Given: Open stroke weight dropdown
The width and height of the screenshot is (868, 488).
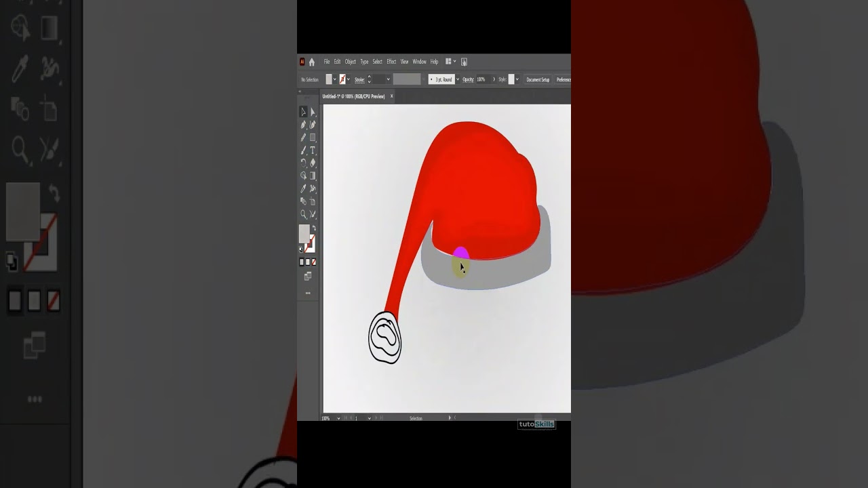Looking at the screenshot, I should pyautogui.click(x=388, y=79).
